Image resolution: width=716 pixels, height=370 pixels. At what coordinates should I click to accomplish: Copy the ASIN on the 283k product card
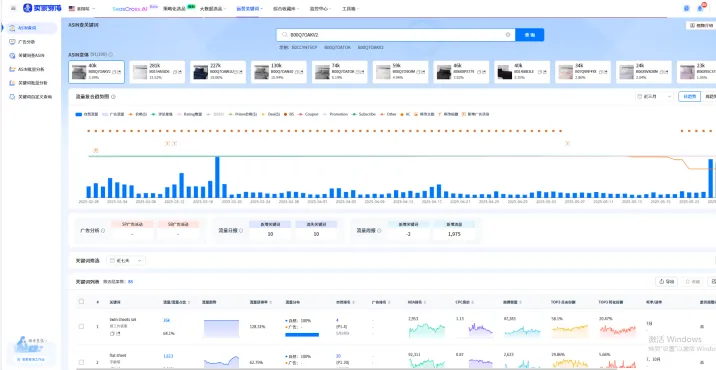pyautogui.click(x=174, y=72)
